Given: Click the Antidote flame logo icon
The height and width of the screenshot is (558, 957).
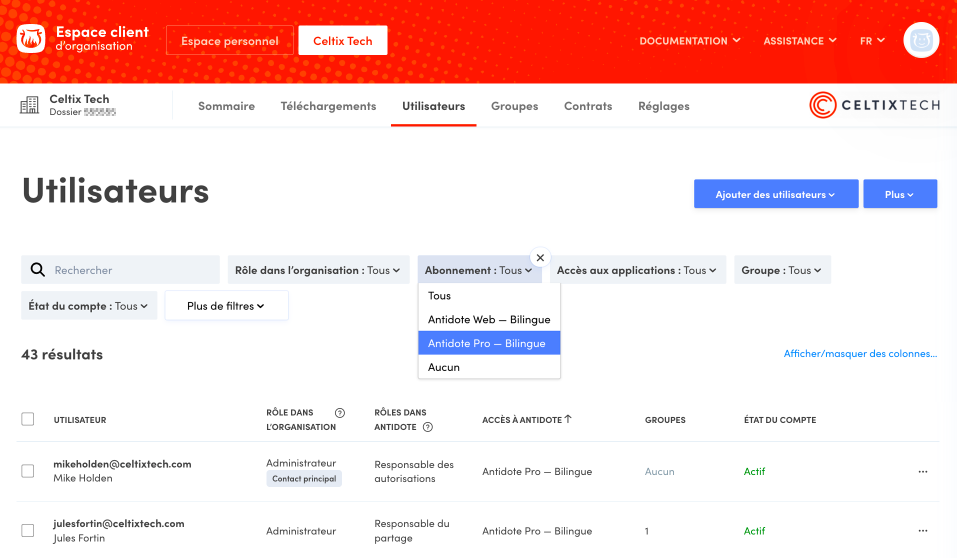Looking at the screenshot, I should pos(31,40).
